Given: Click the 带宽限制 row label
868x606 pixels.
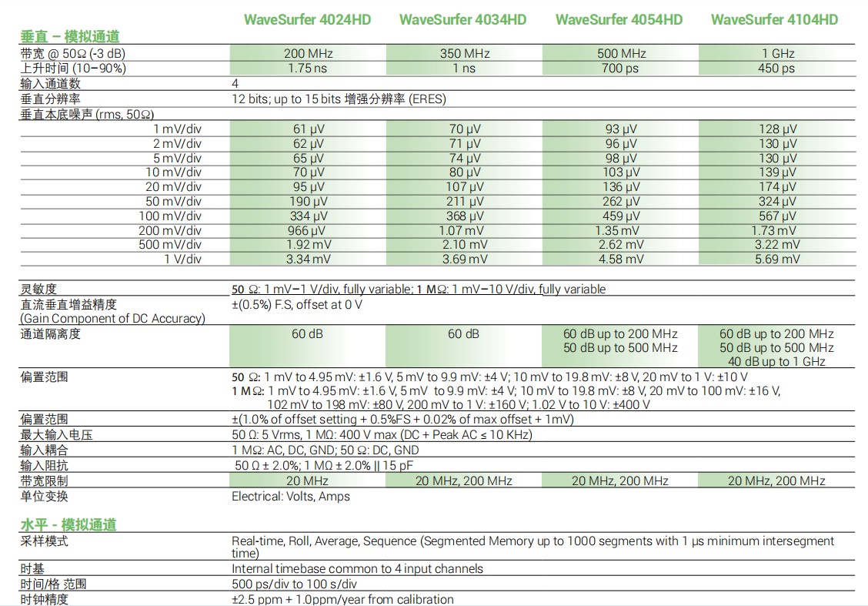Looking at the screenshot, I should pos(45,480).
